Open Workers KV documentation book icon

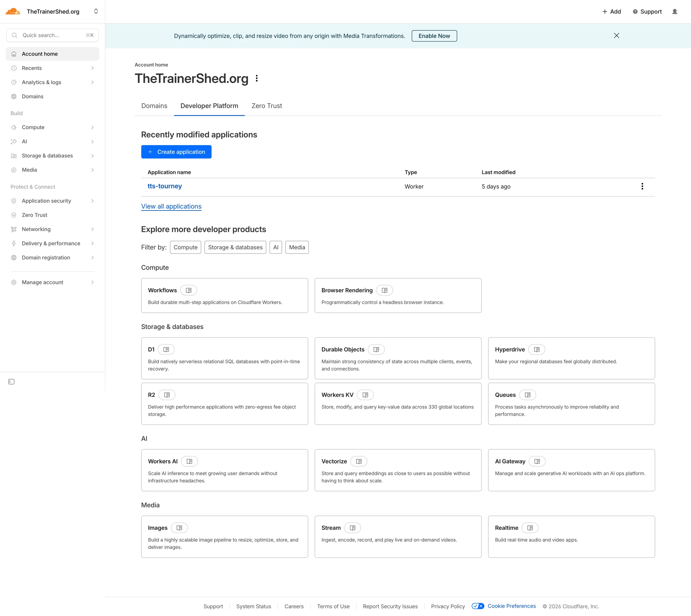365,395
